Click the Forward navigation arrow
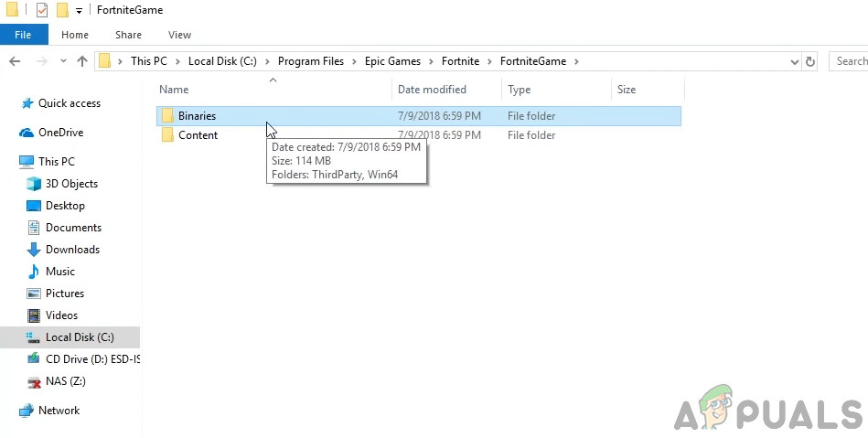 tap(41, 61)
